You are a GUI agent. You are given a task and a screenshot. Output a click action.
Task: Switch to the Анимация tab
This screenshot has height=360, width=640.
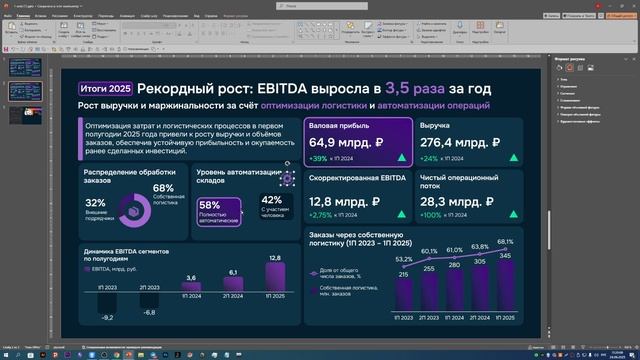127,16
